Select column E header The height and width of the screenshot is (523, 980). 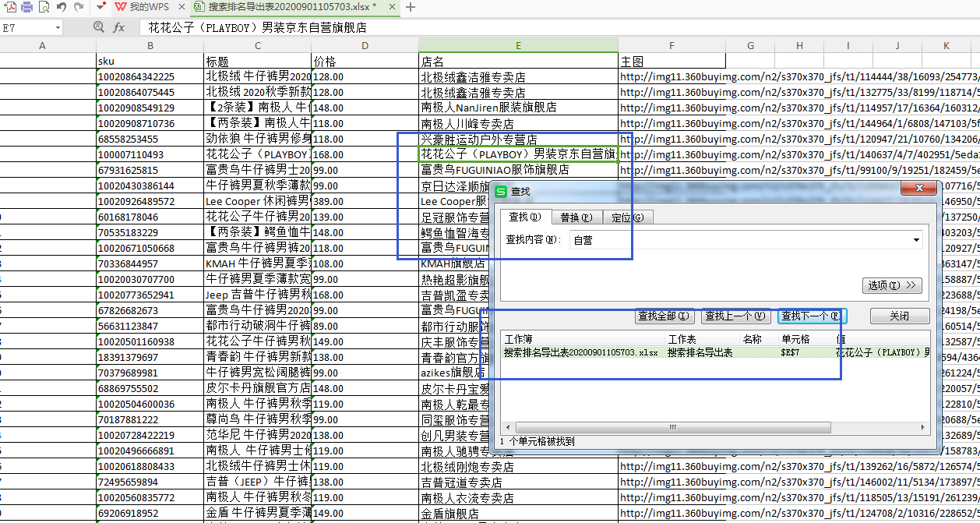pyautogui.click(x=518, y=46)
